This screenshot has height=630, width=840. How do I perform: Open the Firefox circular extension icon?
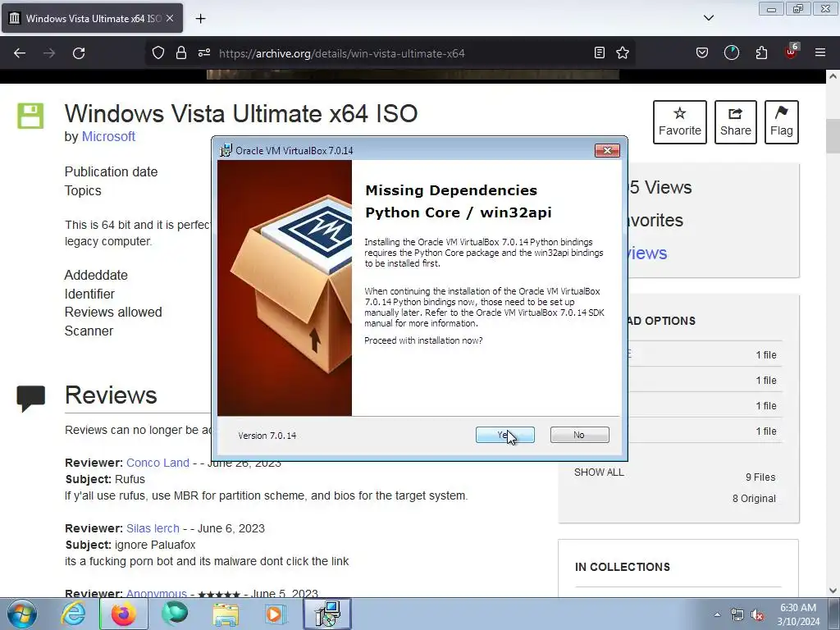point(731,52)
